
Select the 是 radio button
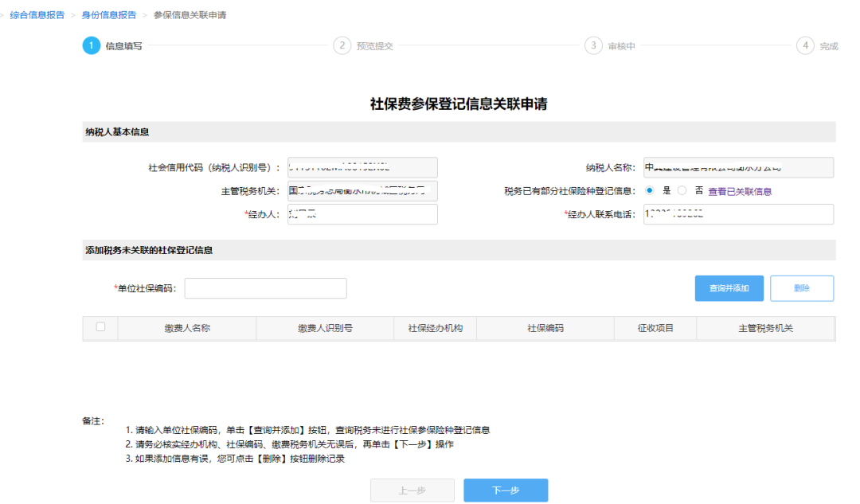point(650,191)
